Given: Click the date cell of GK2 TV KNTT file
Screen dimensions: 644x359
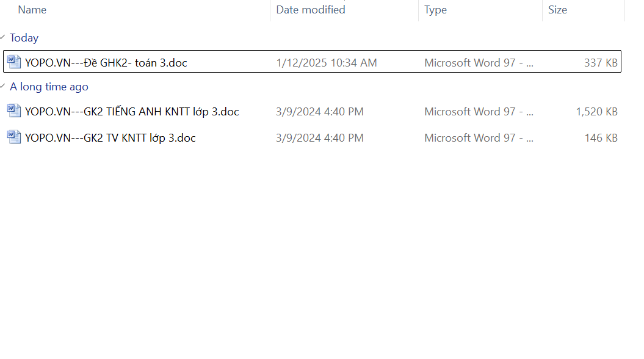Looking at the screenshot, I should coord(319,138).
